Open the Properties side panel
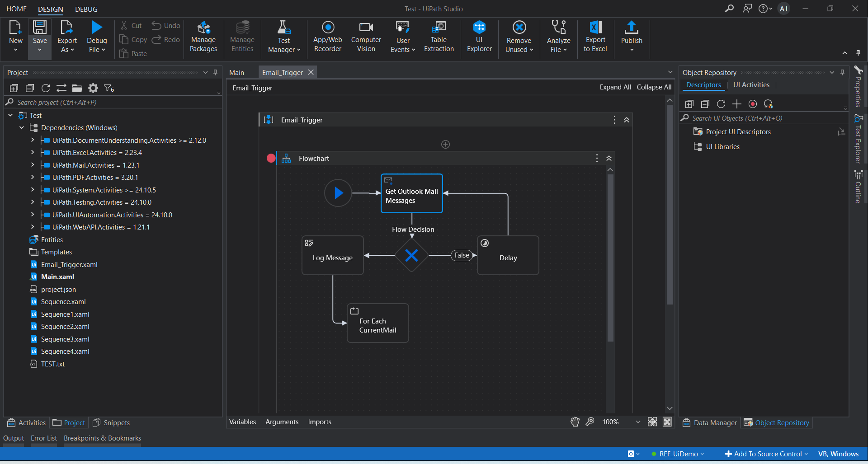The image size is (868, 464). (858, 87)
